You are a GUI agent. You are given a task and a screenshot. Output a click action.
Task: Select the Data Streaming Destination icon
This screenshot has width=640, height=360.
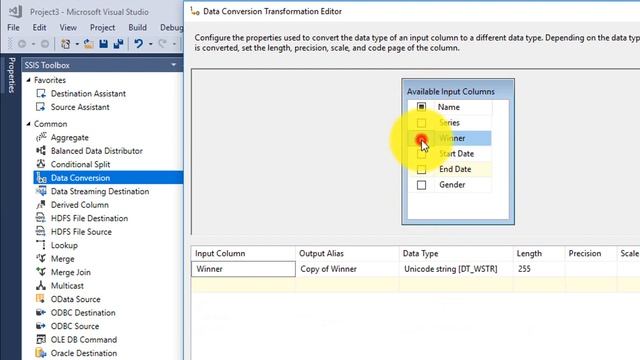click(x=41, y=191)
